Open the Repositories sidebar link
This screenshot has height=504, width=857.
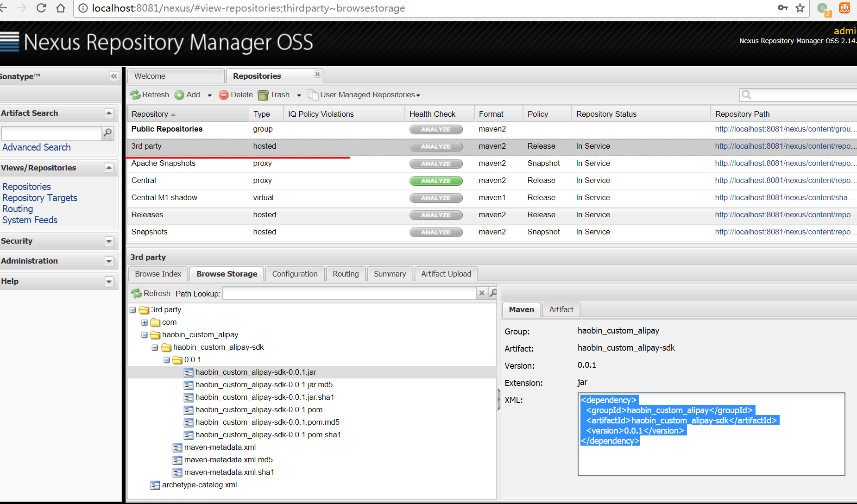click(27, 187)
